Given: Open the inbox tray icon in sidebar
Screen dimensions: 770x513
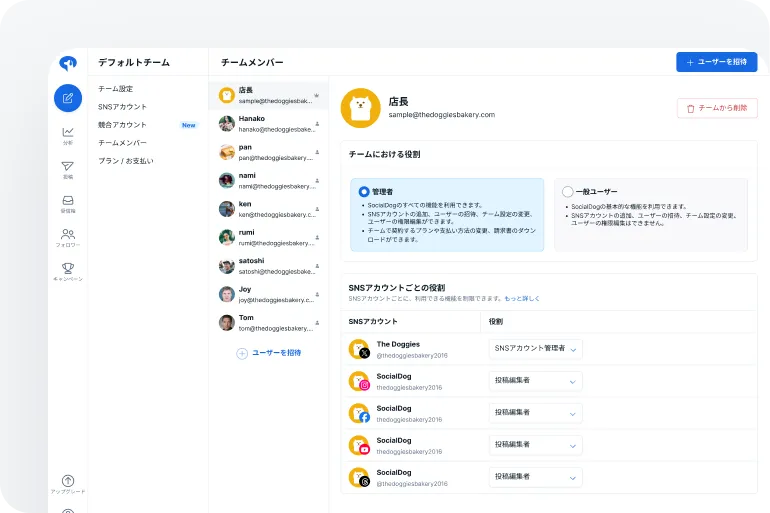Looking at the screenshot, I should coord(68,200).
